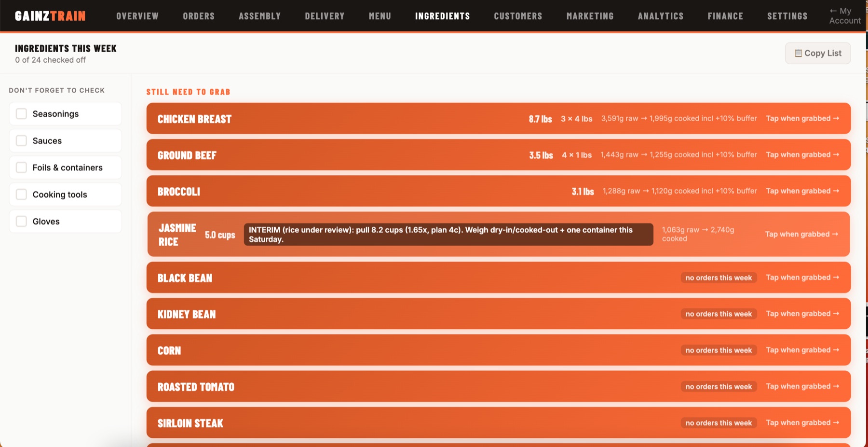Open the Customers tab

tap(518, 16)
